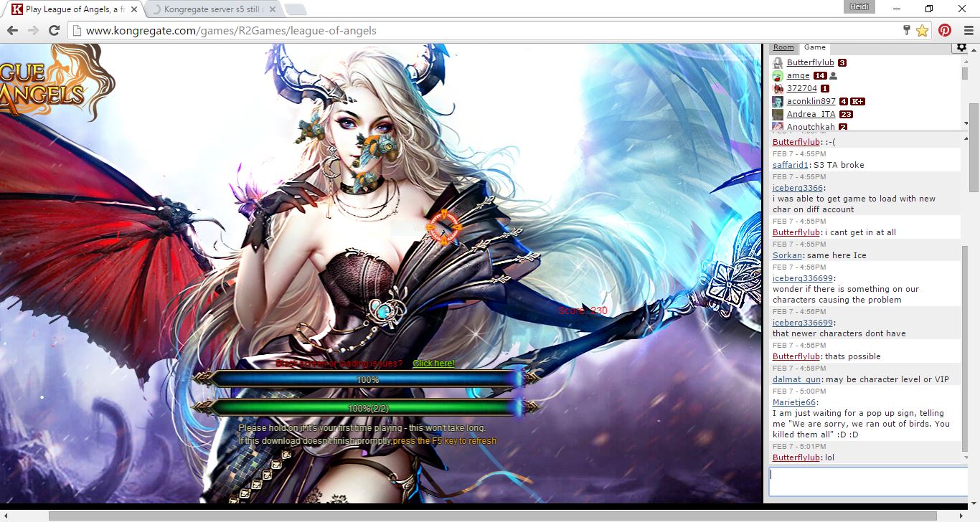Image resolution: width=980 pixels, height=522 pixels.
Task: Click the saved password key icon
Action: click(x=907, y=31)
